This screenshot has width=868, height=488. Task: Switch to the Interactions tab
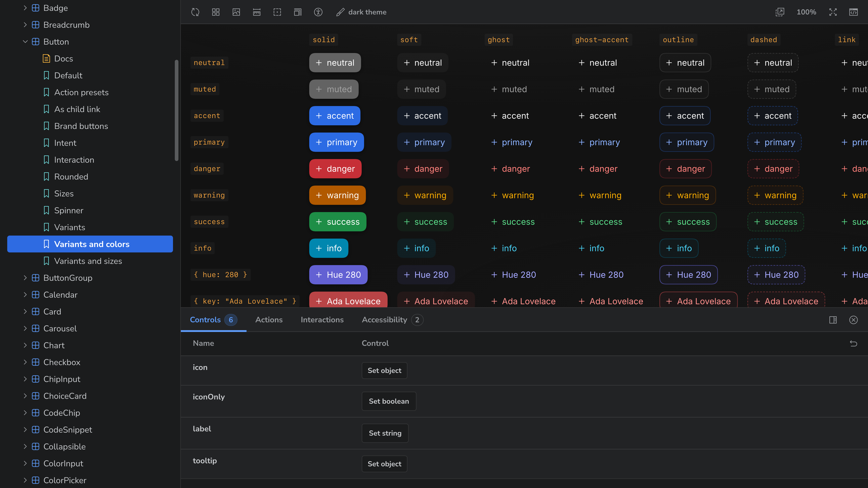click(322, 320)
